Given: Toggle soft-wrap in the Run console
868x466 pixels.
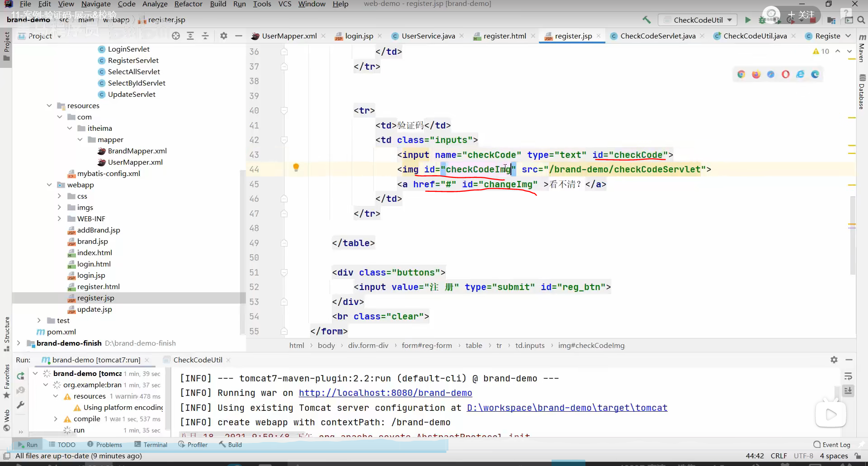Looking at the screenshot, I should tap(848, 376).
